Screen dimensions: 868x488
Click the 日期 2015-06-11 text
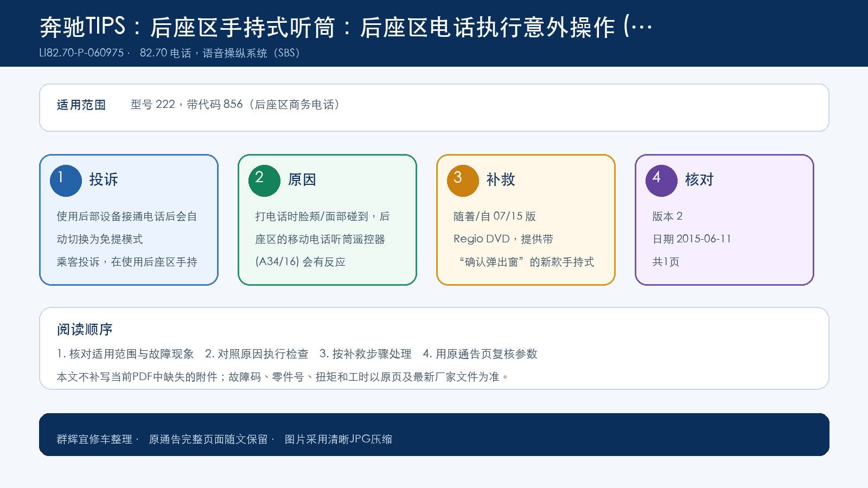coord(692,239)
